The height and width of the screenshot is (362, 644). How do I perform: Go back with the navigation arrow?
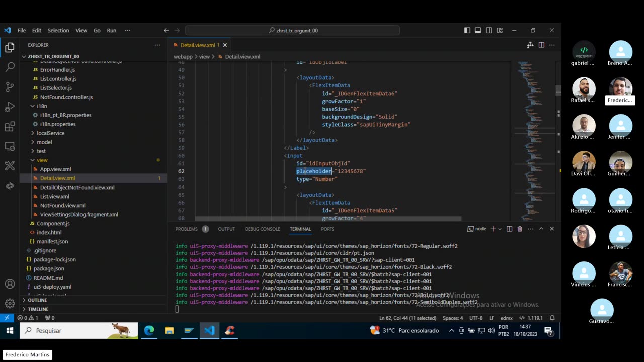click(x=166, y=30)
